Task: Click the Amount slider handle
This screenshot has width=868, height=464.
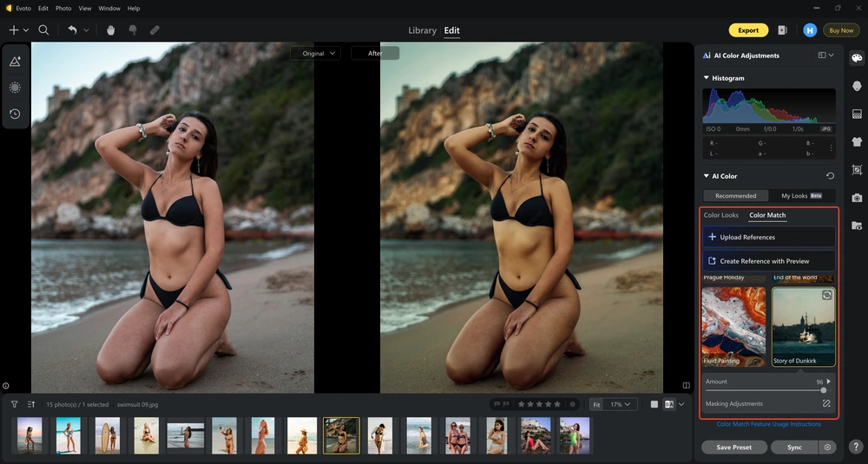Action: tap(824, 390)
